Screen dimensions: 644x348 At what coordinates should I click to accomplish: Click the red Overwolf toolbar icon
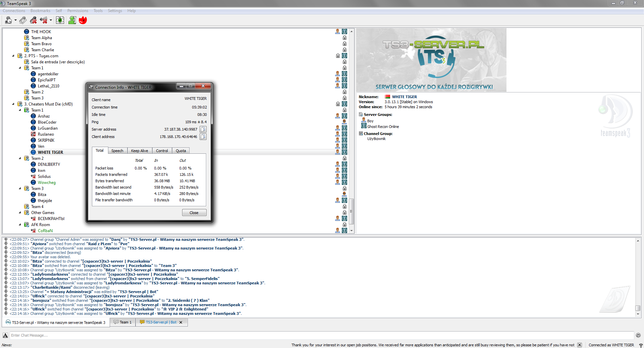click(x=83, y=20)
